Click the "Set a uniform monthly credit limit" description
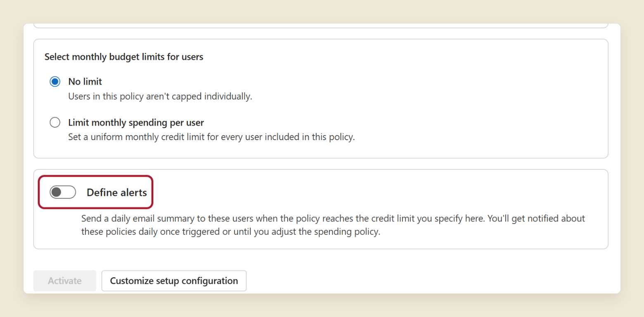Screen dimensions: 644x317 (211, 137)
